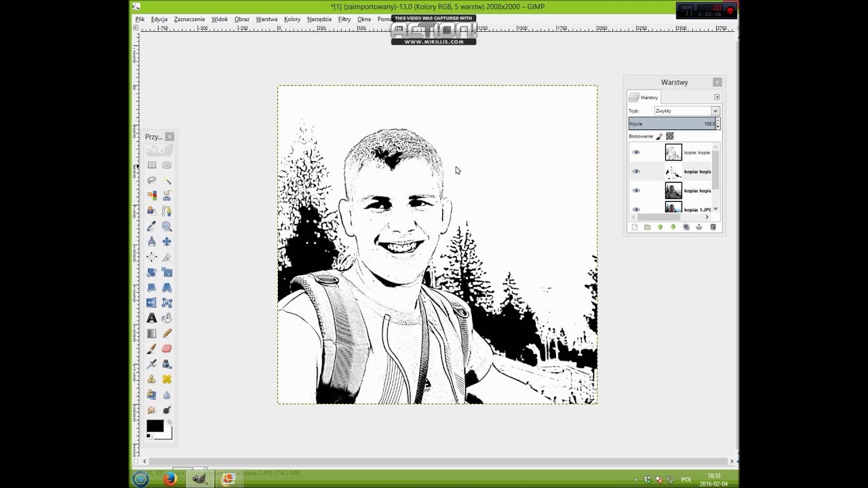Toggle the lock alpha channel checkerboard icon
Image resolution: width=868 pixels, height=488 pixels.
[670, 136]
